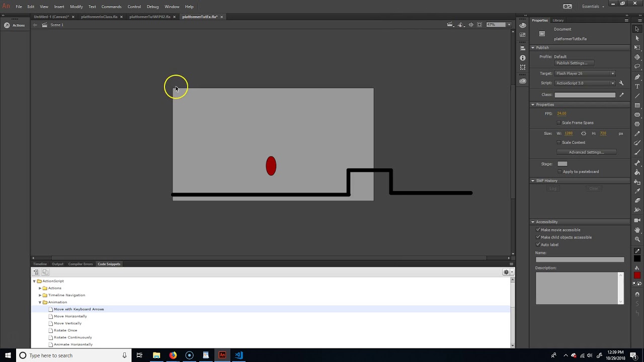
Task: Select the Pencil tool
Action: pos(637,134)
